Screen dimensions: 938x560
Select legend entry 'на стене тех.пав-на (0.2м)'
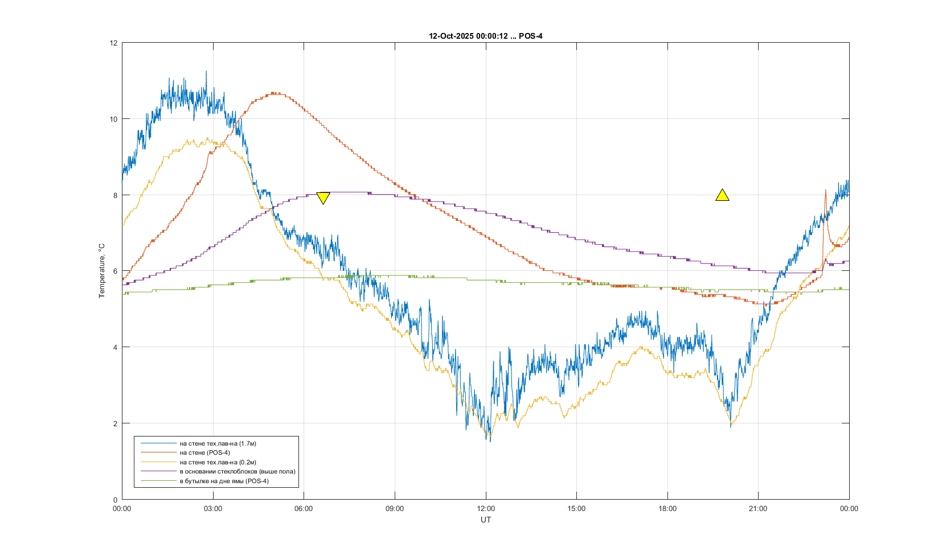[218, 462]
